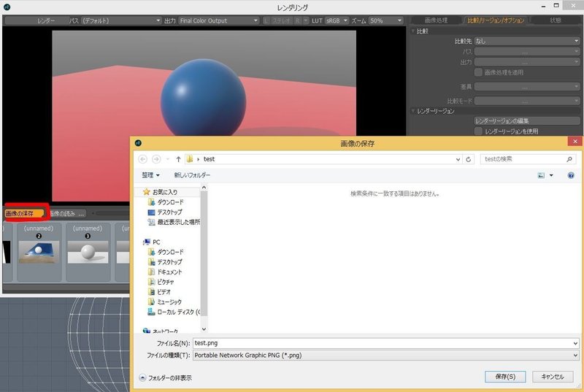Change the view mode icon
Viewport: 584px width, 392px height.
point(541,175)
